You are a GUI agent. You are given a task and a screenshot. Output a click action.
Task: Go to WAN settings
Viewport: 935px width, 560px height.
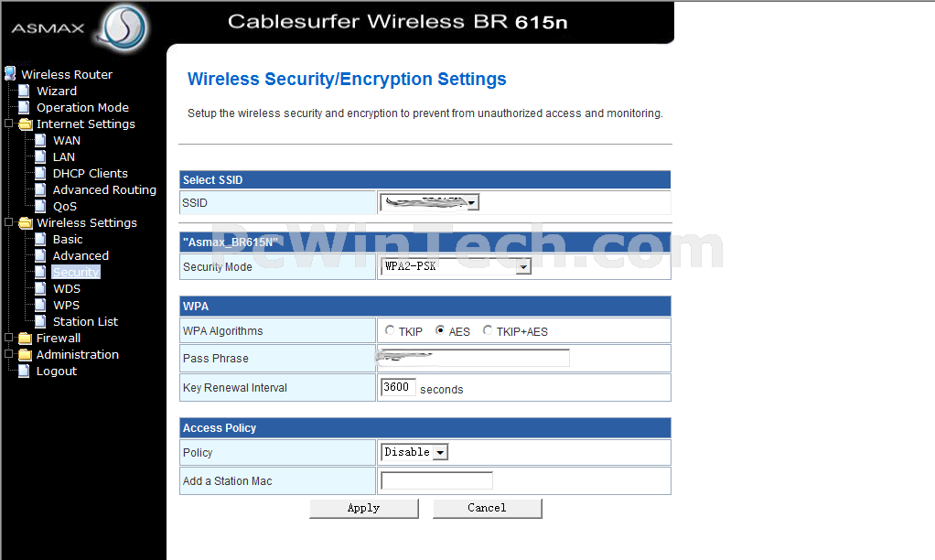66,141
